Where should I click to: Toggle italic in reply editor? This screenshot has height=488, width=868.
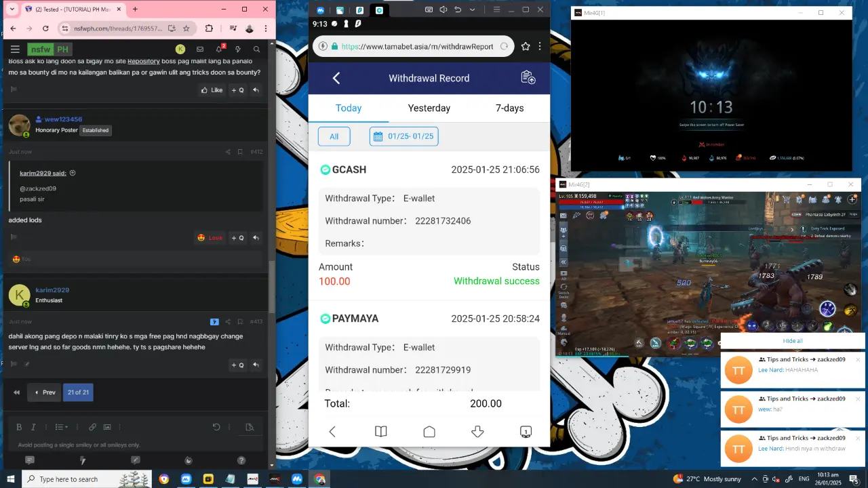pos(33,427)
